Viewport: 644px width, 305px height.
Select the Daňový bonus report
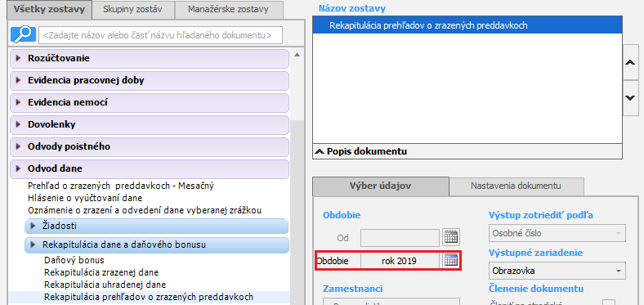click(x=74, y=260)
